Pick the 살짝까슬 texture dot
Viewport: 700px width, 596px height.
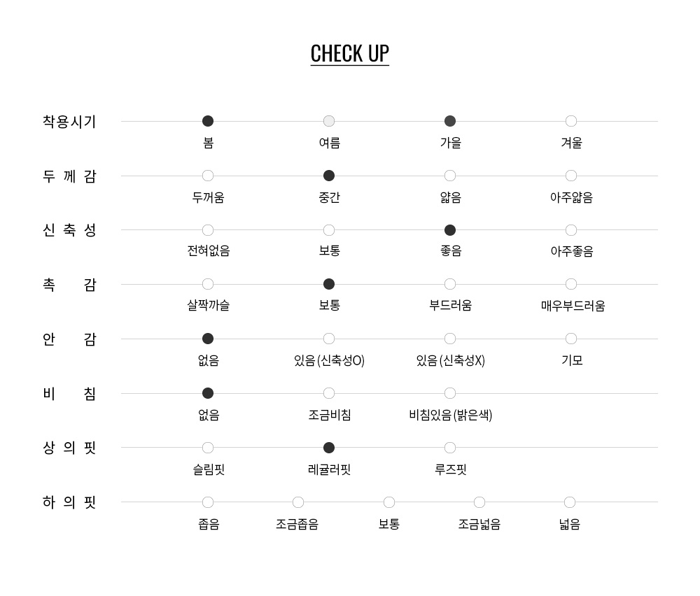tap(208, 284)
